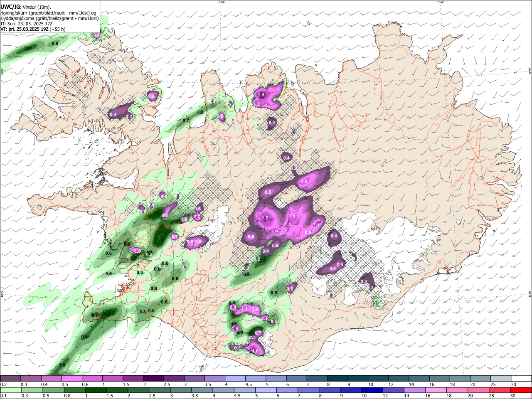
Task: Pick the darkest purple swatch labeled 2 on snow scale
Action: tap(153, 379)
